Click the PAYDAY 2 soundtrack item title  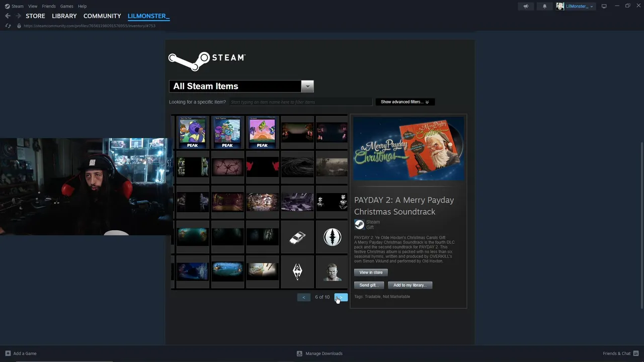404,206
